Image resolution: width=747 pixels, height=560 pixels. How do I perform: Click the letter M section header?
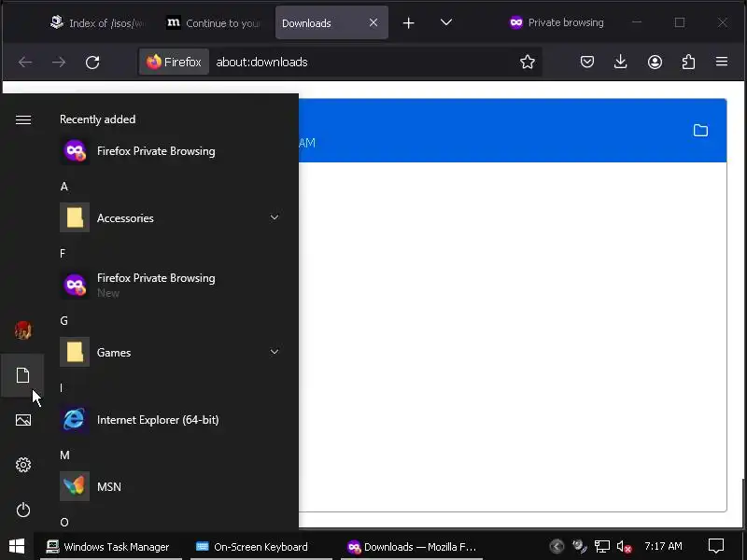64,455
